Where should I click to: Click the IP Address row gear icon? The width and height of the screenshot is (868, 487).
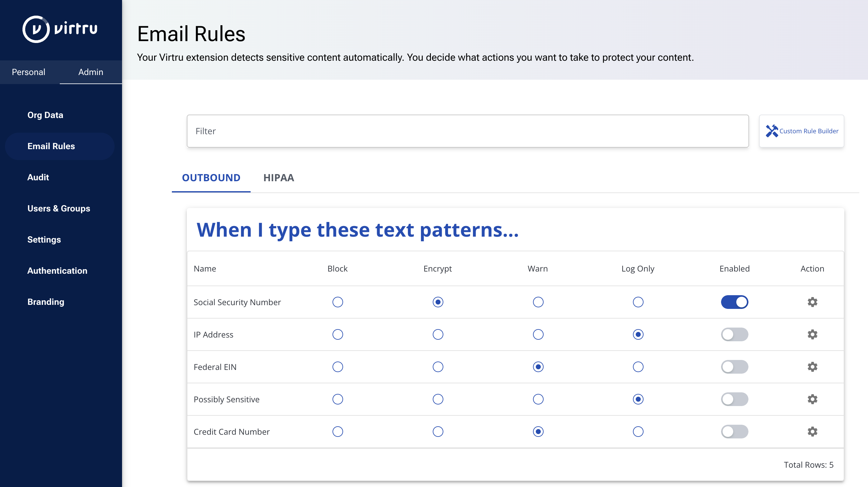click(812, 334)
